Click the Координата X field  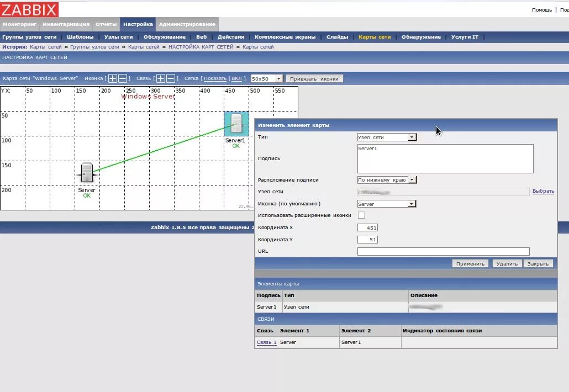pos(367,227)
